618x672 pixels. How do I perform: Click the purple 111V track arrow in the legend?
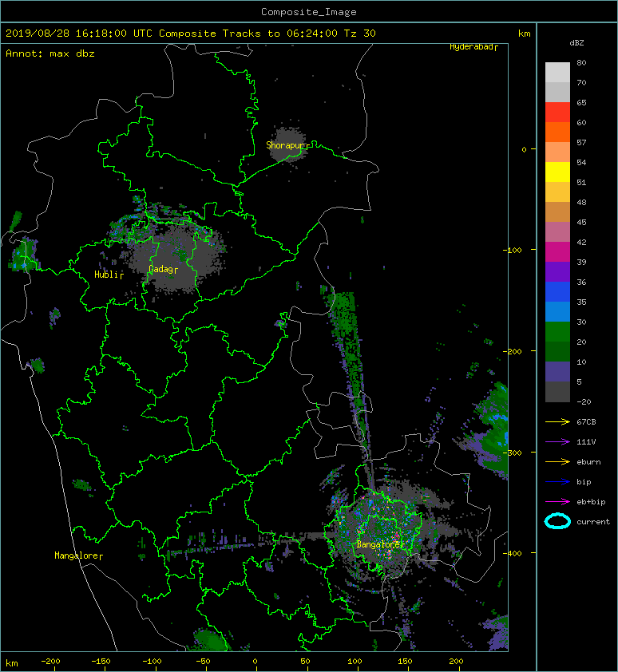click(x=557, y=442)
